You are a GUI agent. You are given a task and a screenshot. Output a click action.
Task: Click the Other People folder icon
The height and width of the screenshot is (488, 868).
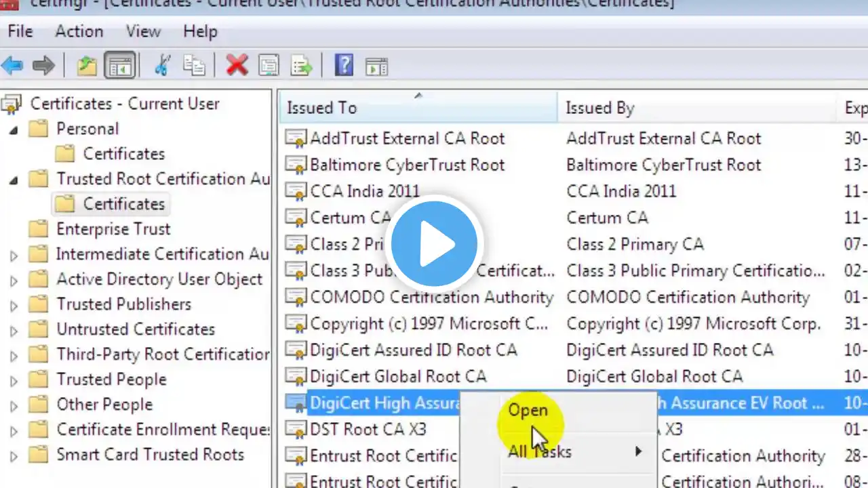(39, 405)
